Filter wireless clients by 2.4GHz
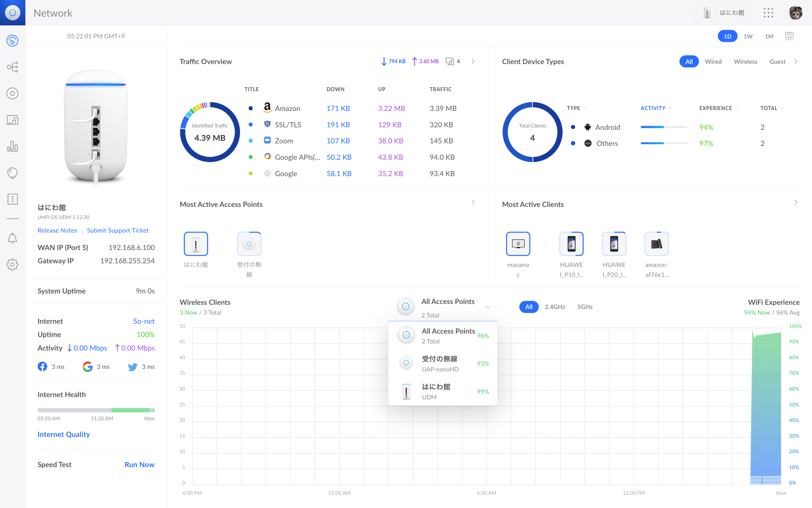The image size is (812, 508). click(555, 307)
